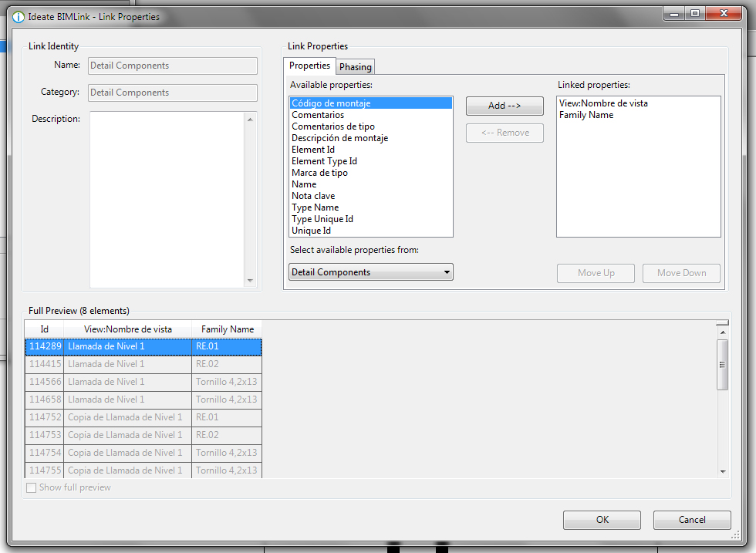
Task: Click Description box scroll down arrow
Action: pos(250,280)
